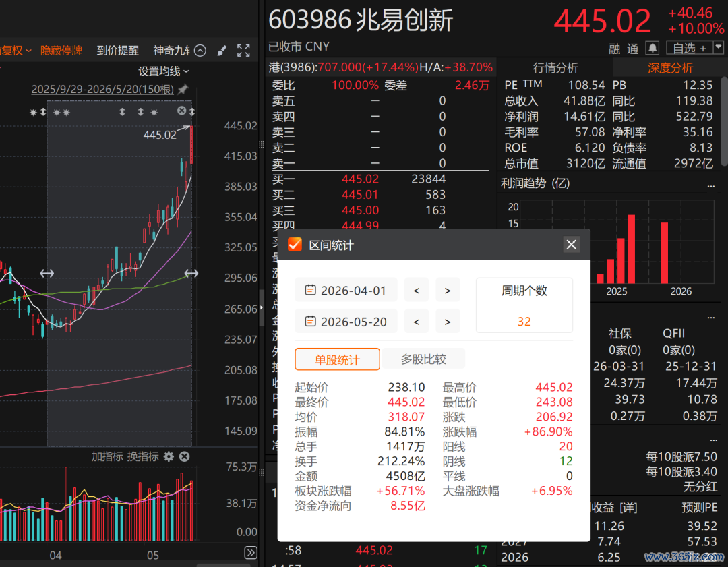Remove interval selection with circled X icon

pos(181,111)
